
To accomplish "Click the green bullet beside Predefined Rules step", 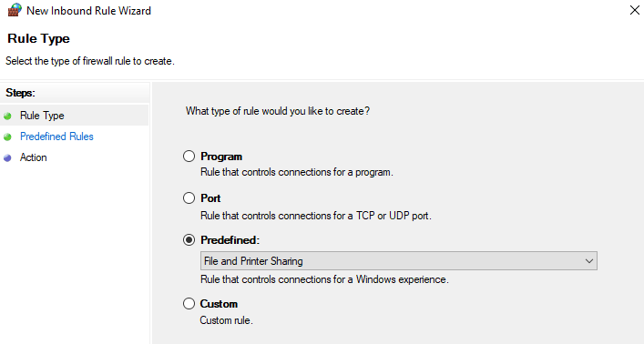I will (x=7, y=137).
